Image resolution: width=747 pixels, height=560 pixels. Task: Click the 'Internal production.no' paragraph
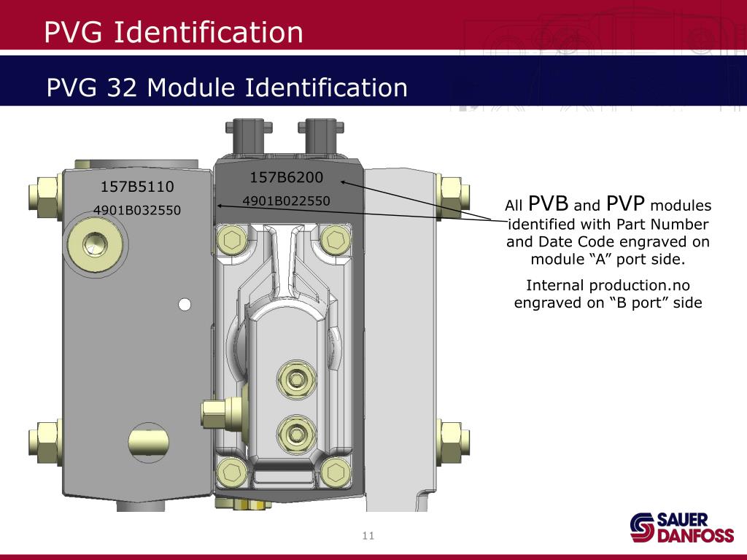[x=608, y=294]
